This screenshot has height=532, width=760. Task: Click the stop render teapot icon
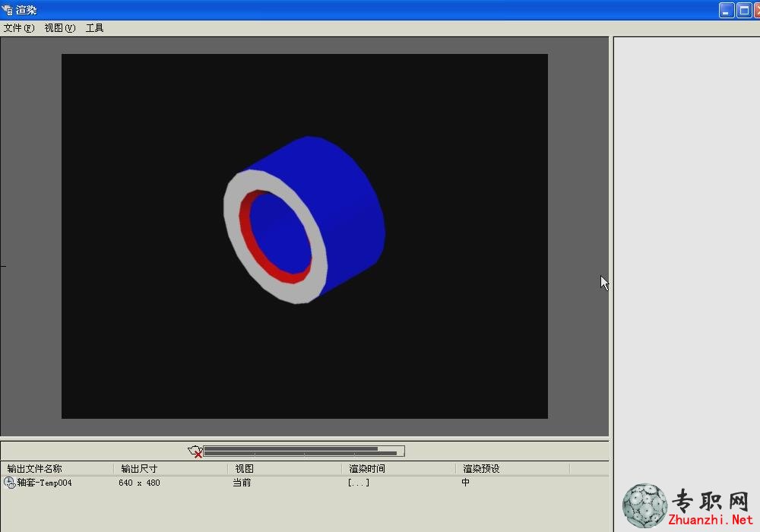[x=195, y=451]
